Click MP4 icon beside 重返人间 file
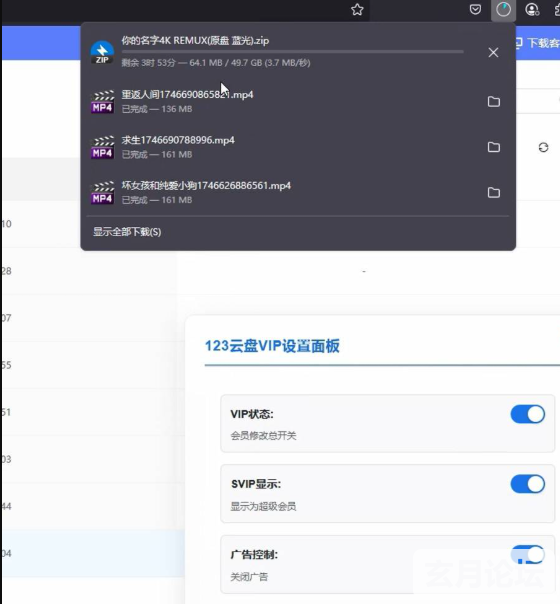 [x=102, y=102]
